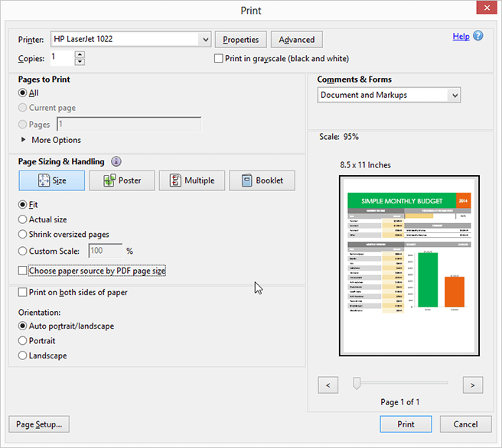Go to previous preview page arrow
Image resolution: width=502 pixels, height=448 pixels.
328,385
